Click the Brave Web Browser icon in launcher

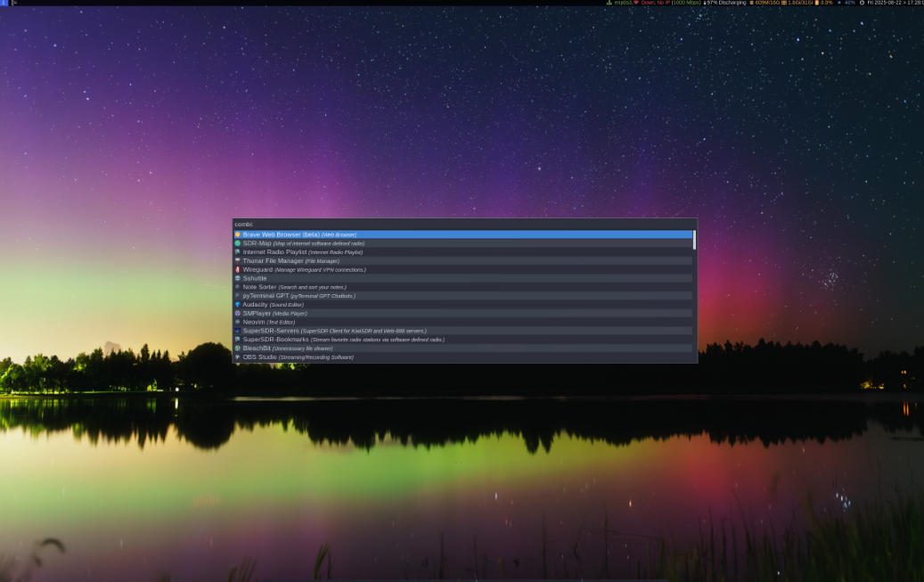(237, 234)
